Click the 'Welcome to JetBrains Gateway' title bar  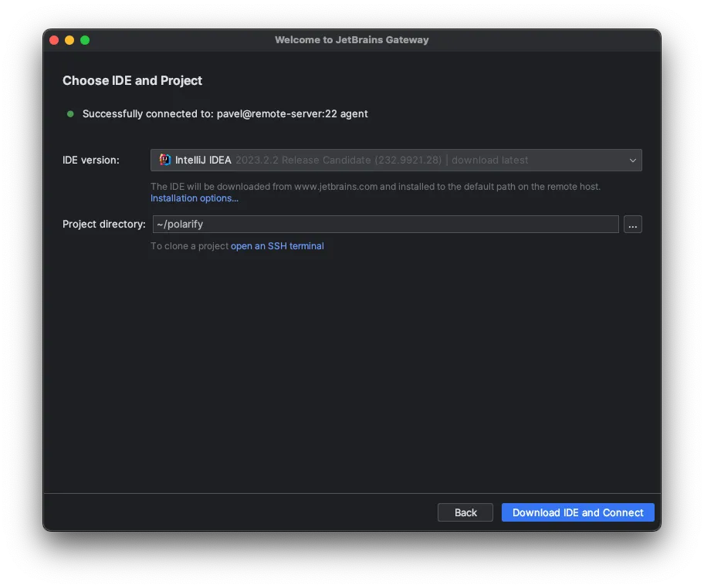click(x=351, y=40)
